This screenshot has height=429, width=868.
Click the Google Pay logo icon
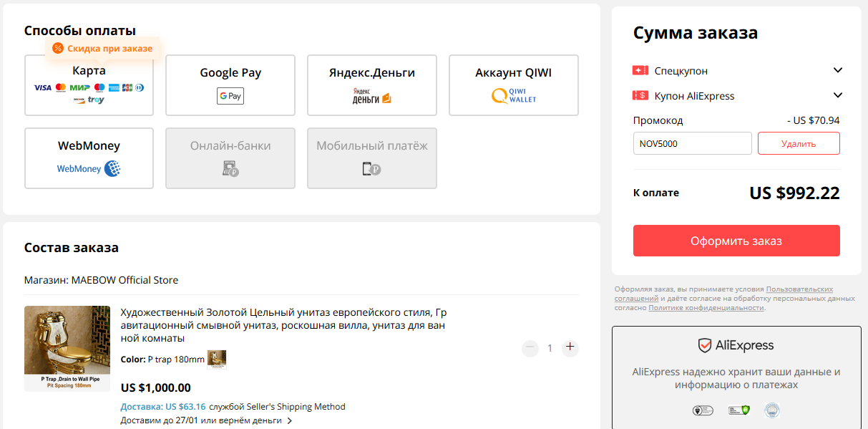tap(230, 96)
